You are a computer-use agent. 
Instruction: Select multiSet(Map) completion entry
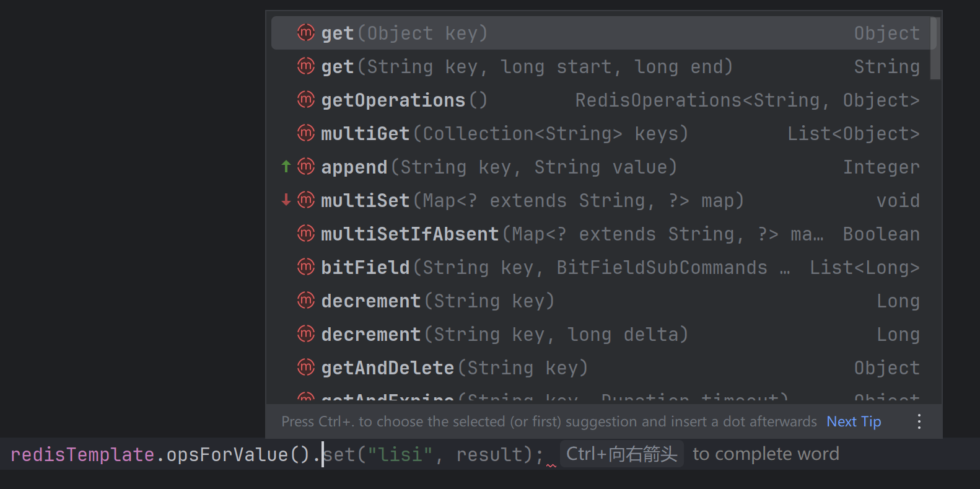pos(532,200)
